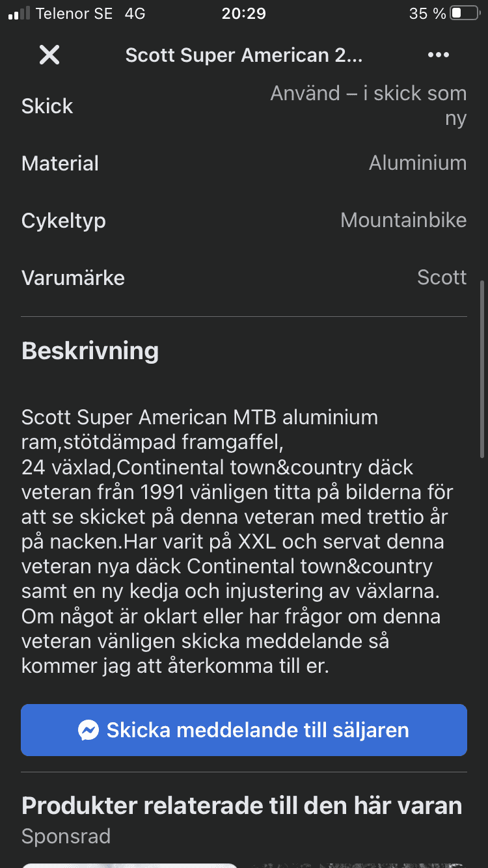Tap the Cykeltyp value Mountainbike
This screenshot has width=488, height=868.
403,221
